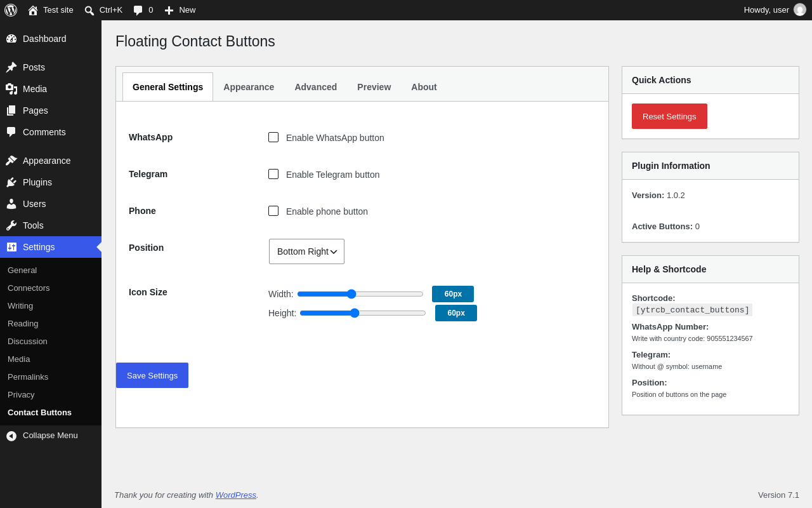The height and width of the screenshot is (508, 812).
Task: Click the Comments speech bubble icon in admin bar
Action: pyautogui.click(x=138, y=10)
